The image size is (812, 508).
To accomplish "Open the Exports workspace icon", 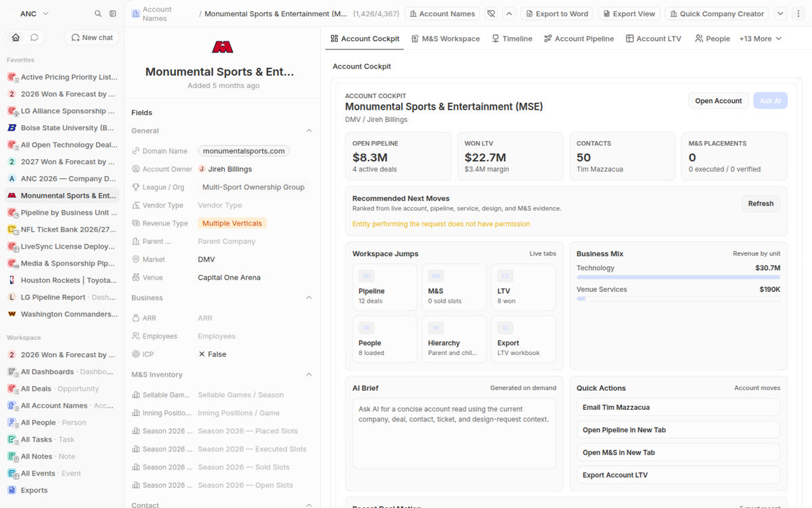I will (12, 490).
